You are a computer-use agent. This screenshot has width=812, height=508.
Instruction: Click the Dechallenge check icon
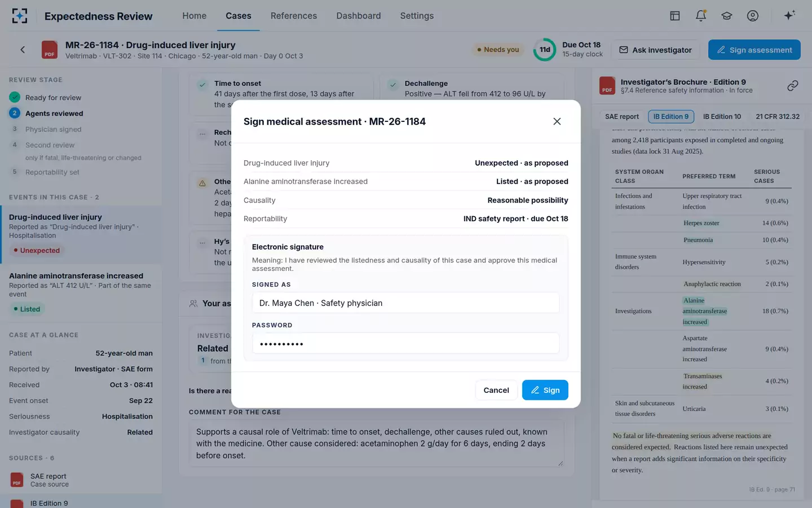point(393,85)
